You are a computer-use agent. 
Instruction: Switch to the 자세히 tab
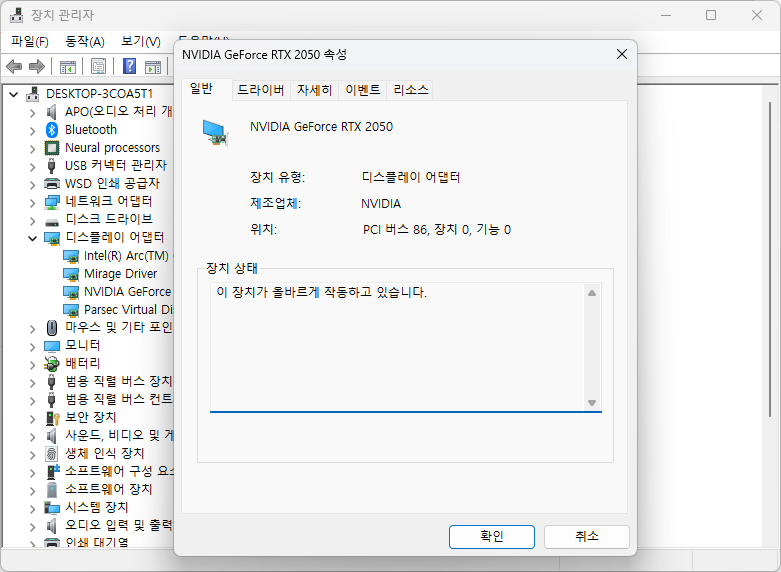tap(314, 90)
